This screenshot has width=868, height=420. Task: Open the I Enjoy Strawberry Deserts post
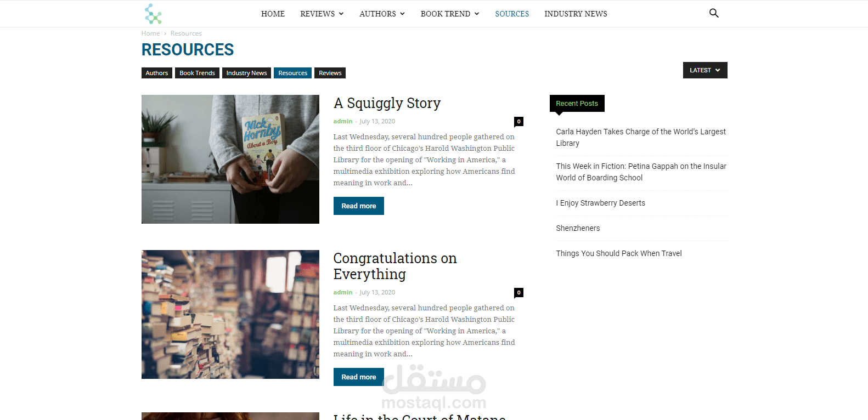tap(600, 203)
